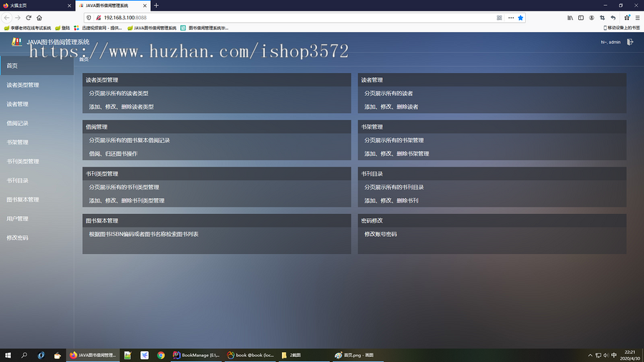
Task: Click the QR code icon in address bar
Action: coord(499,18)
